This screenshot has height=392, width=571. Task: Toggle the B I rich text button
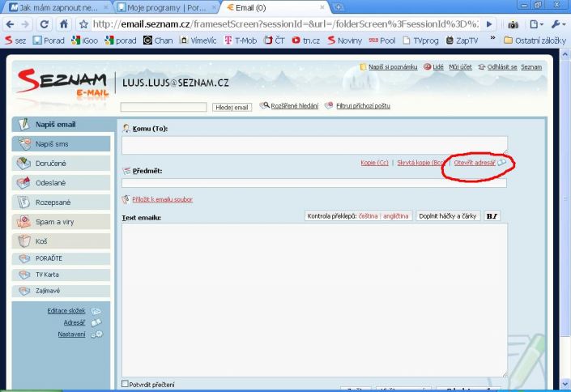coord(492,216)
